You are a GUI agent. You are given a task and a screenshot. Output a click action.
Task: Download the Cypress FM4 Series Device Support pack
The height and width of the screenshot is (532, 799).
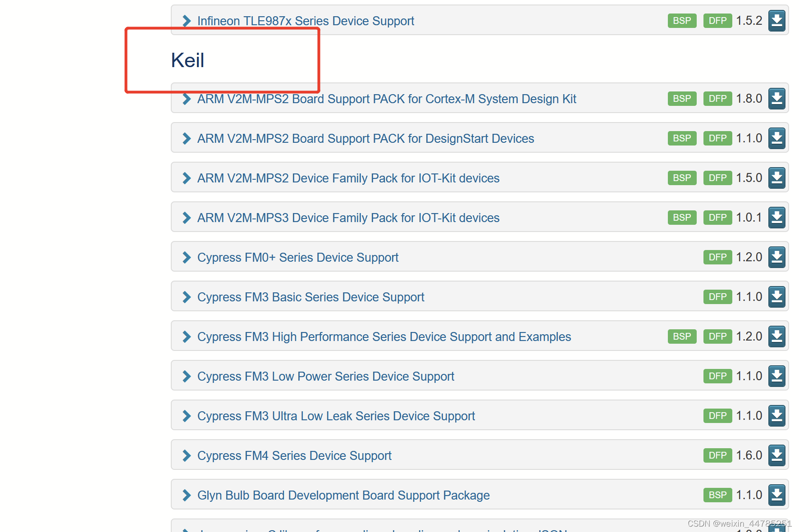click(776, 455)
